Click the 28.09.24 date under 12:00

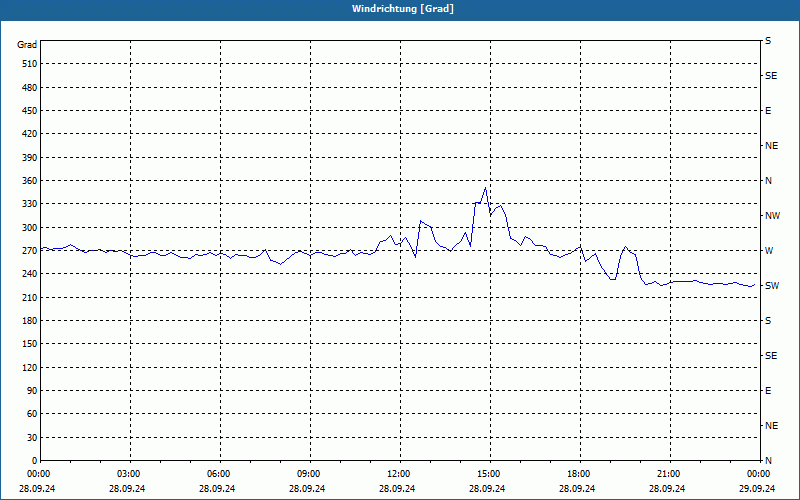point(397,489)
